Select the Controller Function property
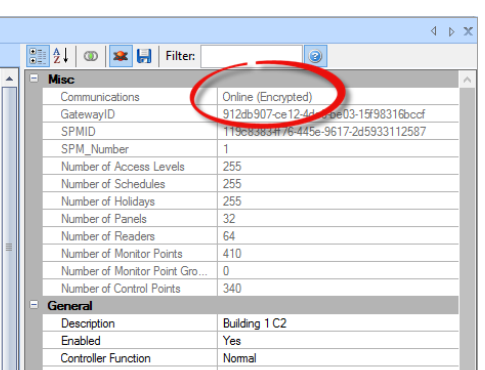This screenshot has height=370, width=485. pyautogui.click(x=106, y=358)
